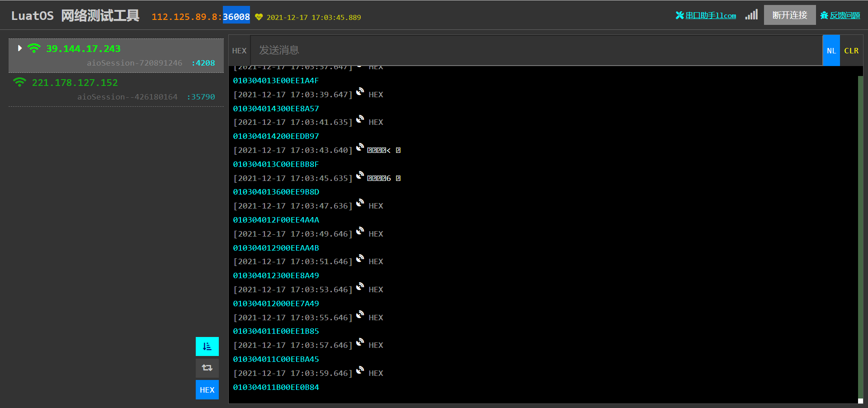Select the highlighted port 36008
Image resolution: width=868 pixels, height=408 pixels.
[236, 17]
